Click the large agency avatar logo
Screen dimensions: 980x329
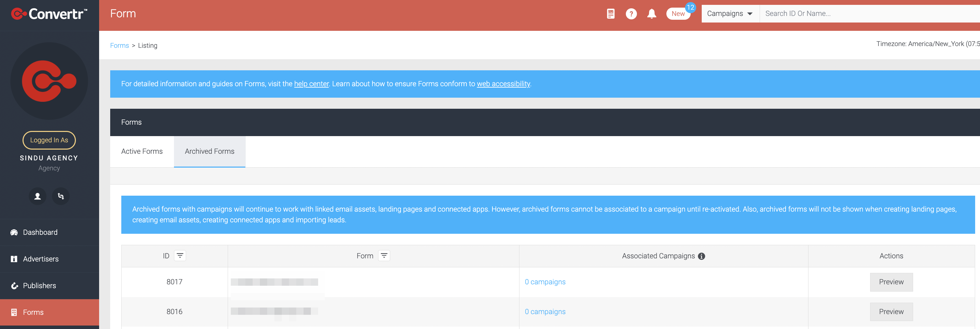[x=49, y=81]
